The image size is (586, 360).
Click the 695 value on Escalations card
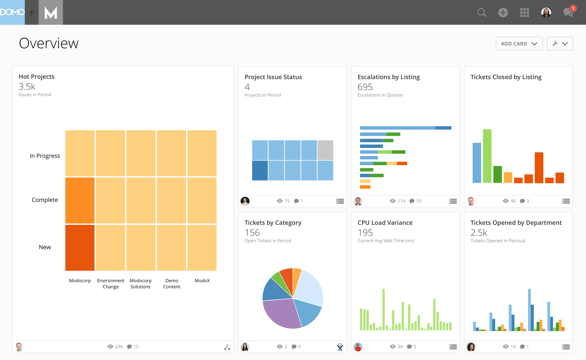tap(365, 87)
